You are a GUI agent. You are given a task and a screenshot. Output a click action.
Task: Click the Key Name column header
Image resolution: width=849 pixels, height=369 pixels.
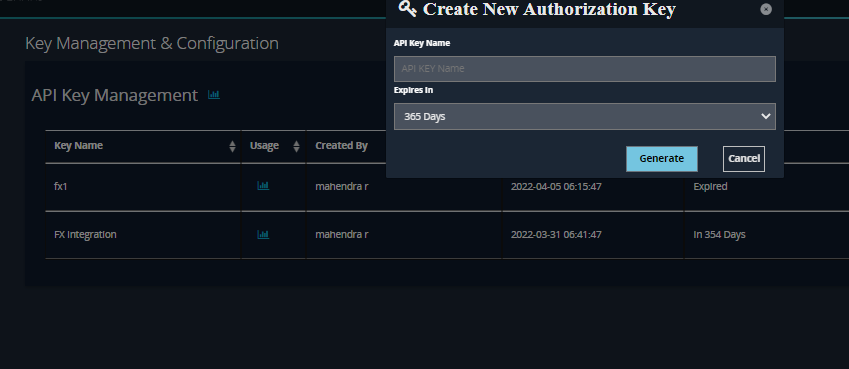coord(79,146)
